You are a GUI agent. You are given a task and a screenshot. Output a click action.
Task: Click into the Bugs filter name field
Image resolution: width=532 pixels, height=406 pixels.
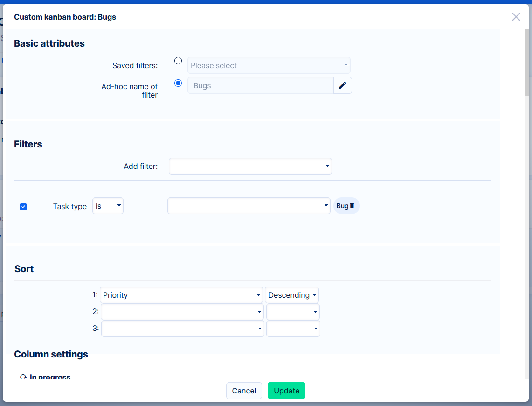[x=260, y=86]
